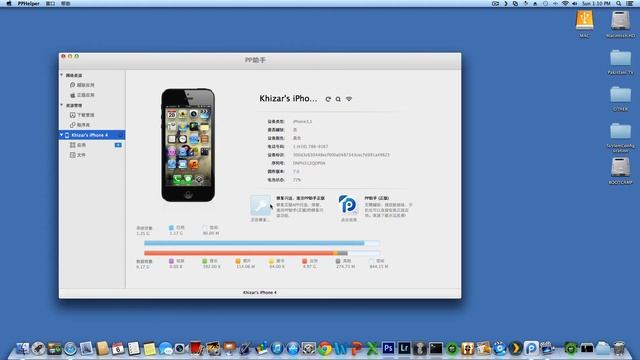Screen dimensions: 640x360
Task: Open Notification Center in menu bar
Action: coord(630,3)
